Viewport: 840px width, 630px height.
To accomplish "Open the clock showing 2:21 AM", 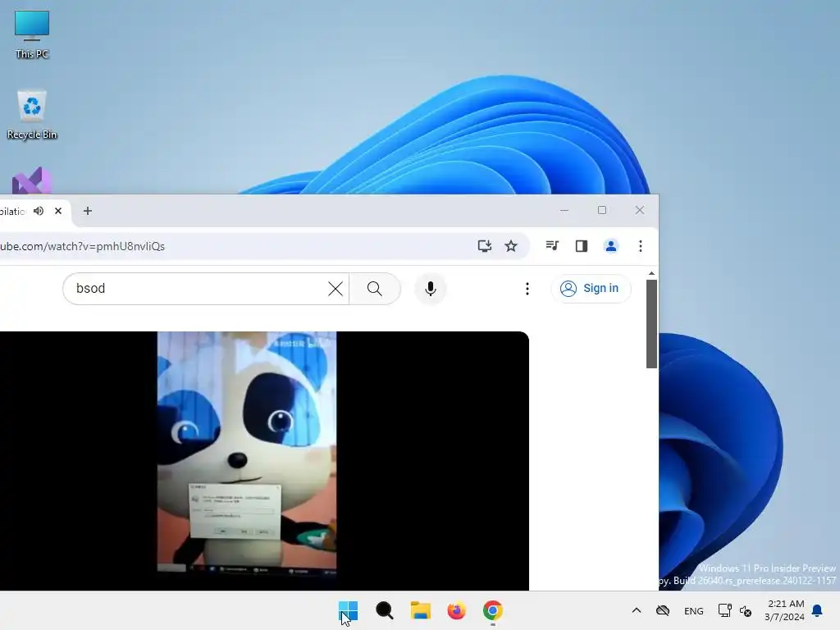I will pyautogui.click(x=785, y=610).
